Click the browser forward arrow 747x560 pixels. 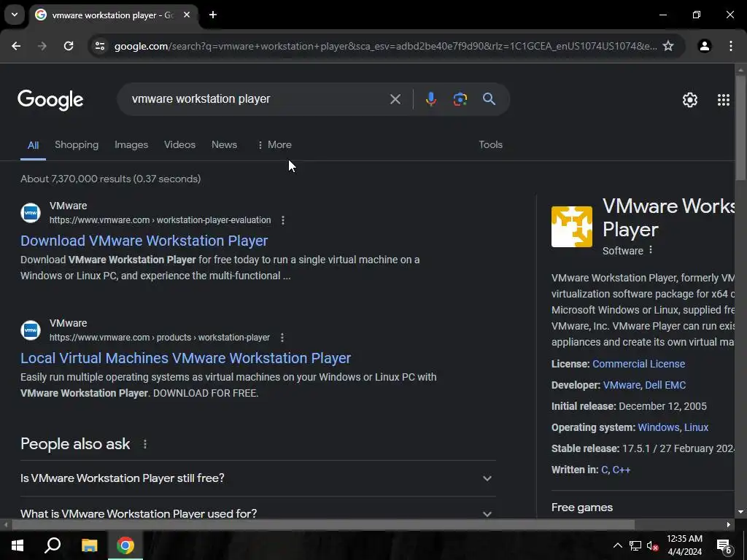coord(42,46)
